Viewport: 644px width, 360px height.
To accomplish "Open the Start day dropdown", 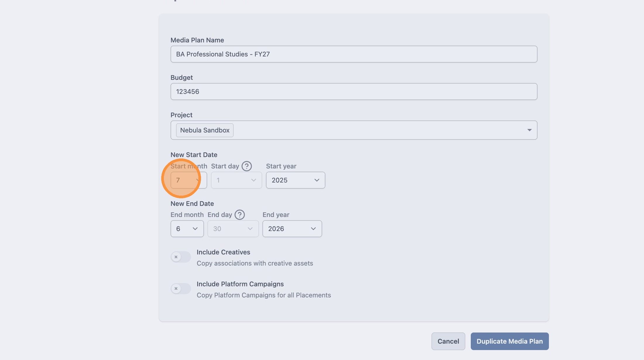I will click(236, 180).
